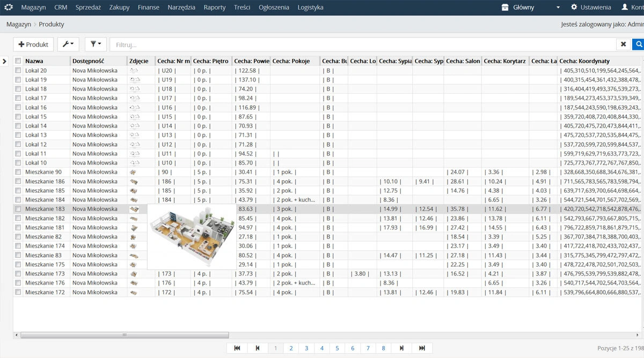
Task: Focus the Filtruj search field
Action: pos(363,44)
